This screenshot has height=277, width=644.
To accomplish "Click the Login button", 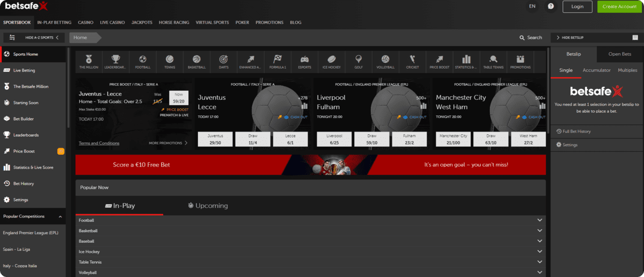I will pyautogui.click(x=577, y=6).
